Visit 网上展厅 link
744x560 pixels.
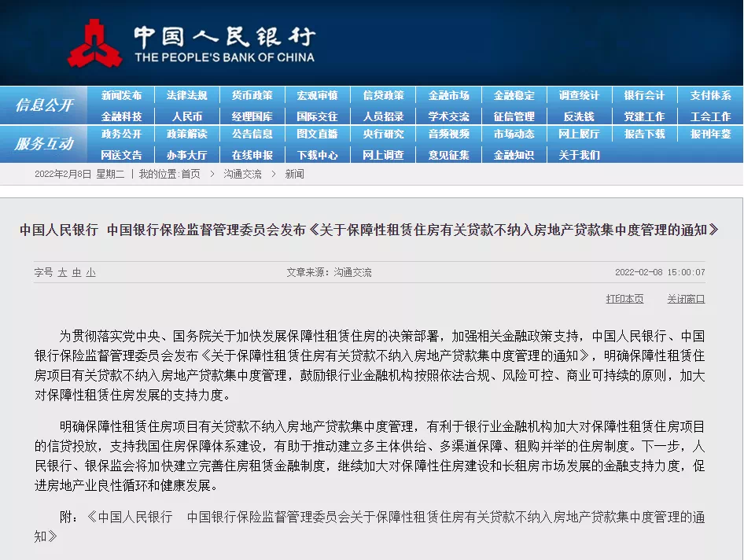point(579,134)
